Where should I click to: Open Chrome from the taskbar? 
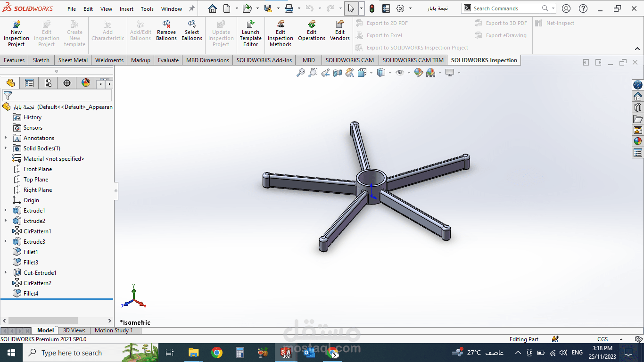click(x=216, y=353)
